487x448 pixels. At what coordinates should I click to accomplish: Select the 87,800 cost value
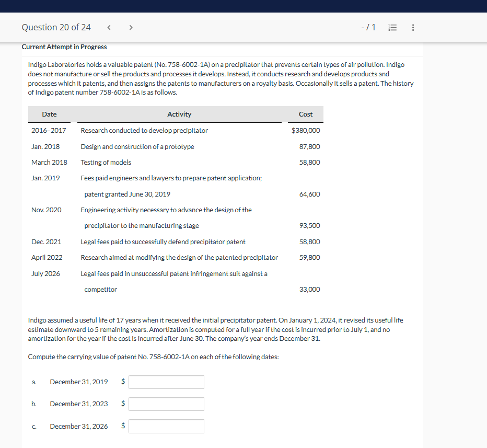pos(310,147)
